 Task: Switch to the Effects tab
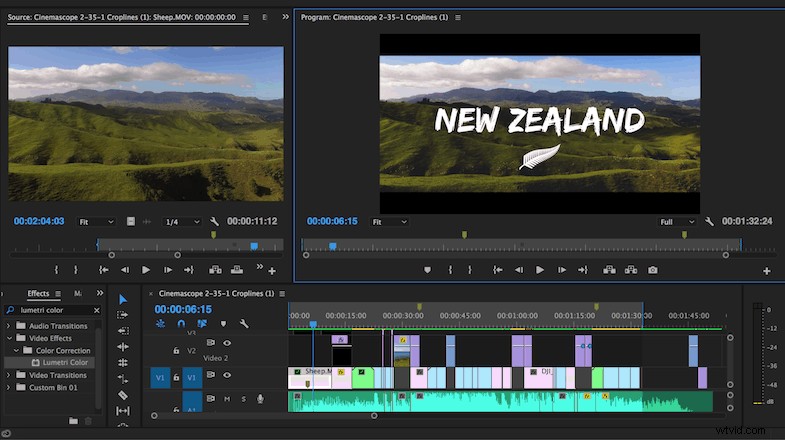coord(38,294)
